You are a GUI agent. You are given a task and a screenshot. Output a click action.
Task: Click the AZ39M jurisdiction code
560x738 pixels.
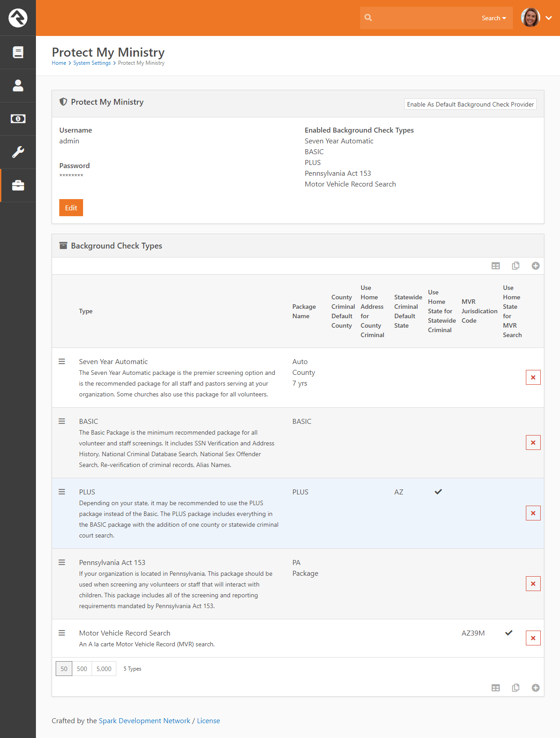coord(473,633)
